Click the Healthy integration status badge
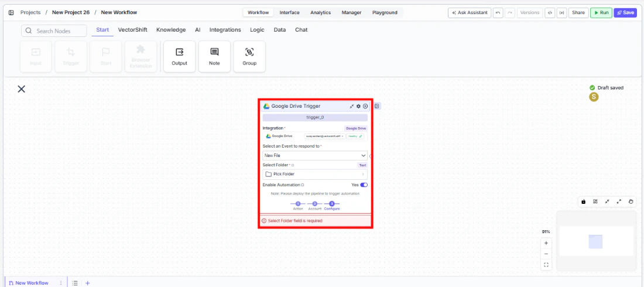Image resolution: width=644 pixels, height=287 pixels. 355,136
